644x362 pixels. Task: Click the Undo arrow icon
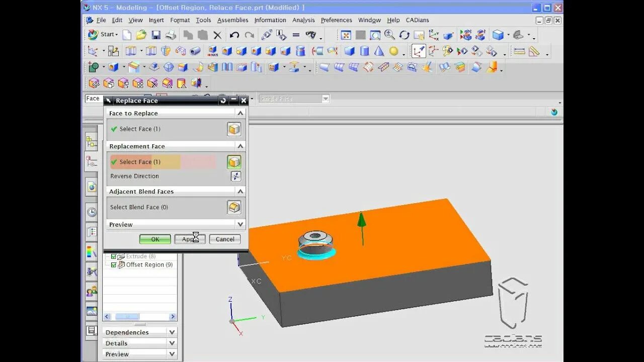pos(234,35)
